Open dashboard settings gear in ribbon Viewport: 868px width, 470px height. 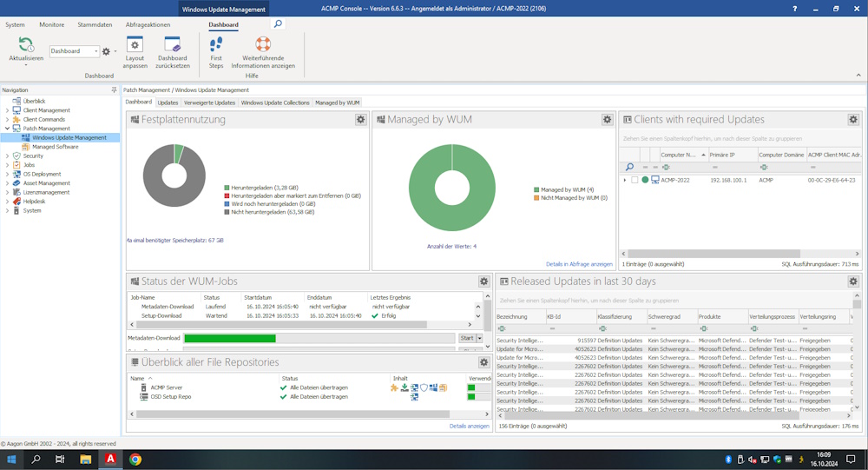[106, 51]
